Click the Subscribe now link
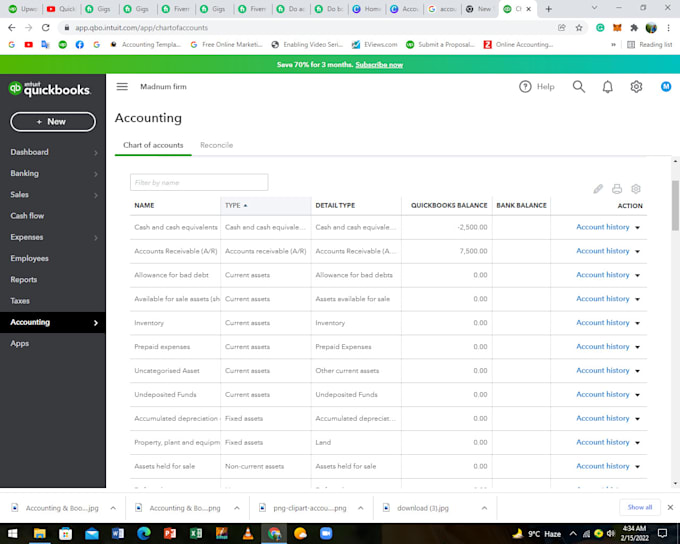 coord(379,65)
